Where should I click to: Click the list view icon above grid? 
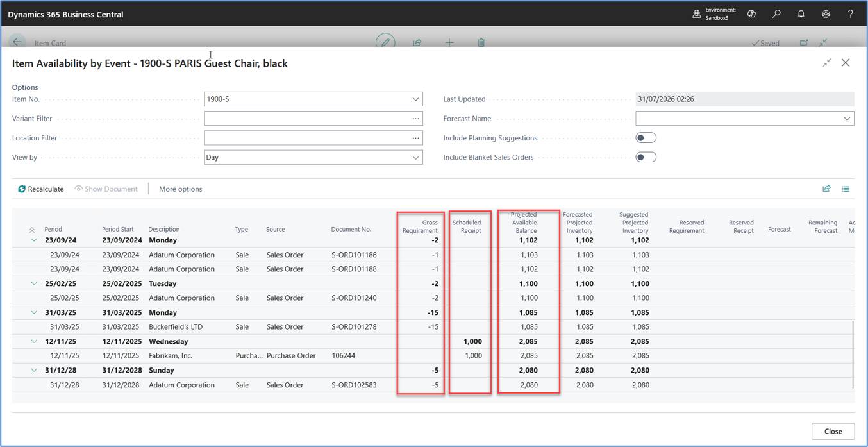[x=846, y=189]
